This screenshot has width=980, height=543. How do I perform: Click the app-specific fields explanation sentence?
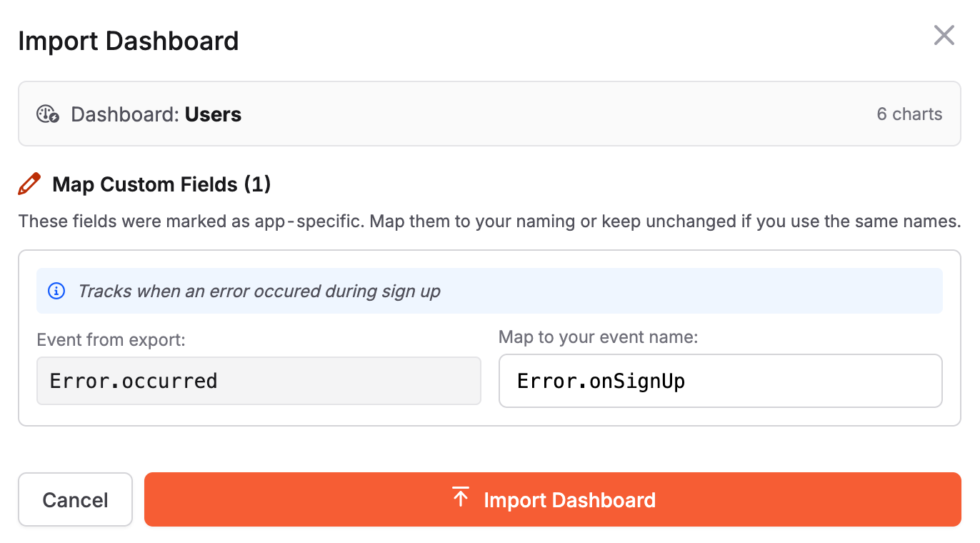point(490,221)
